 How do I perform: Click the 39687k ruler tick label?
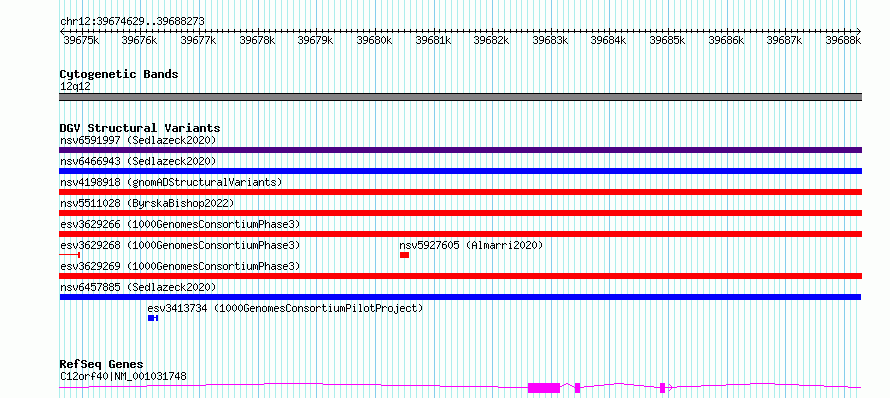[784, 40]
